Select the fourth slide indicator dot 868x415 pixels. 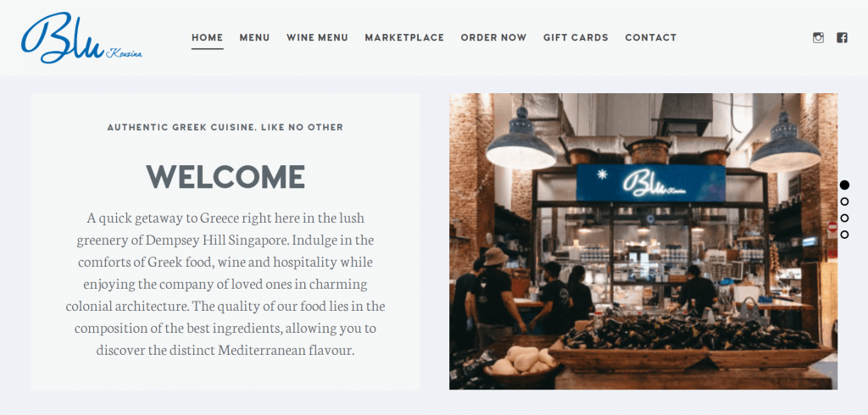click(x=844, y=235)
